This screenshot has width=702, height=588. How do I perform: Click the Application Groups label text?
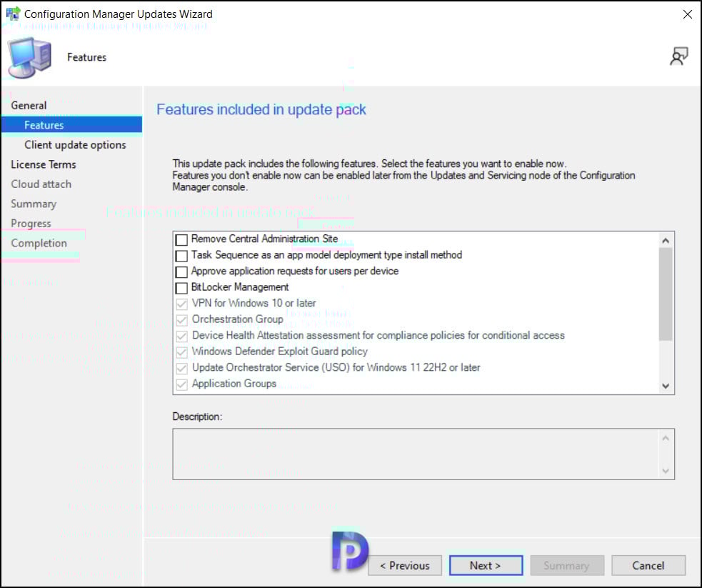coord(234,384)
